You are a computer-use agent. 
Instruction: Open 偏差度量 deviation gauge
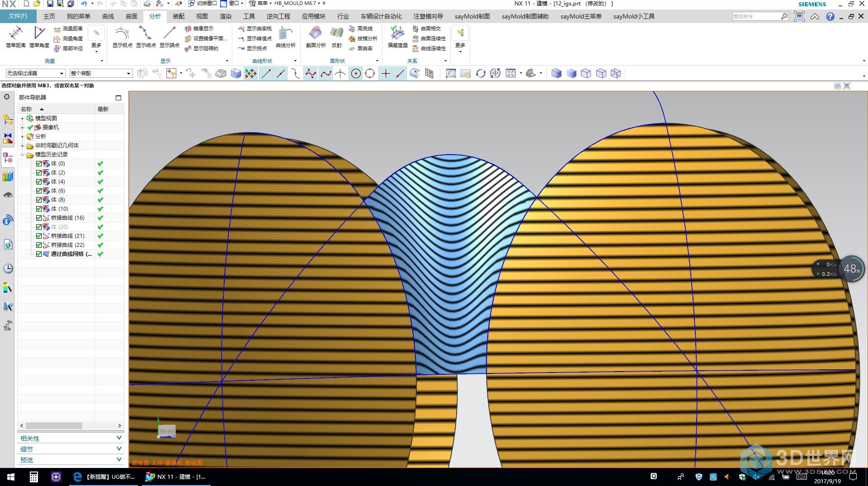click(x=397, y=37)
